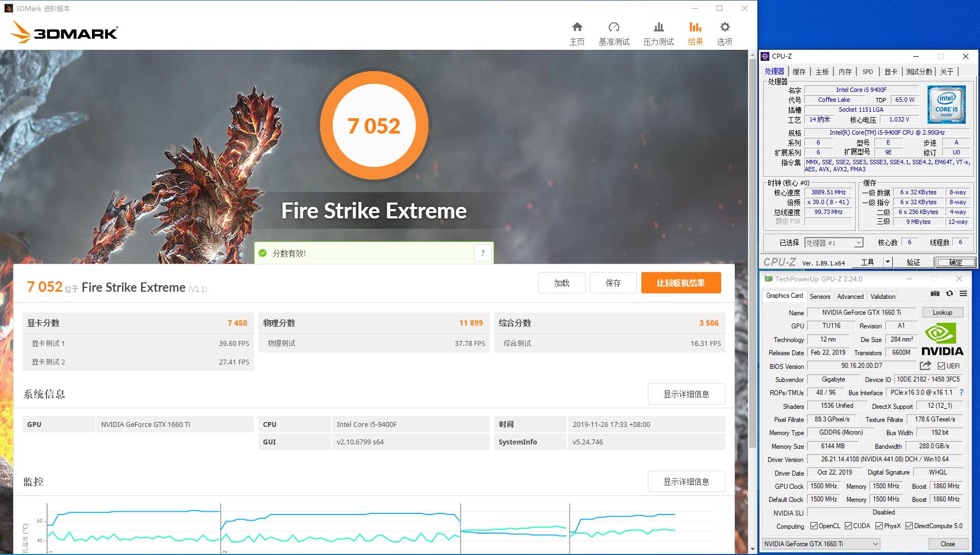Image resolution: width=980 pixels, height=555 pixels.
Task: Switch to the 缓存 tab in CPU-Z
Action: 799,72
